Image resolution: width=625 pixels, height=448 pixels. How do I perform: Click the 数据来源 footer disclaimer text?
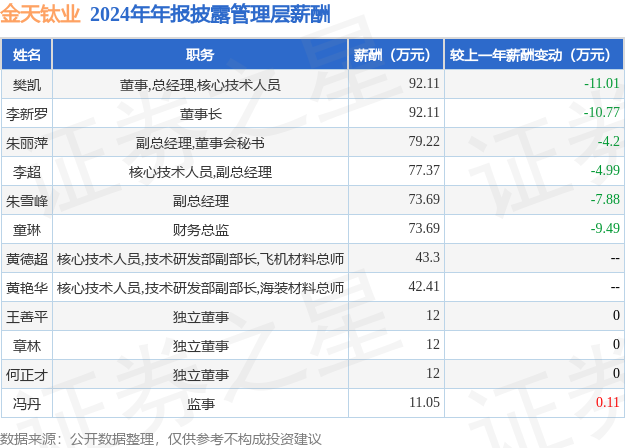(161, 439)
